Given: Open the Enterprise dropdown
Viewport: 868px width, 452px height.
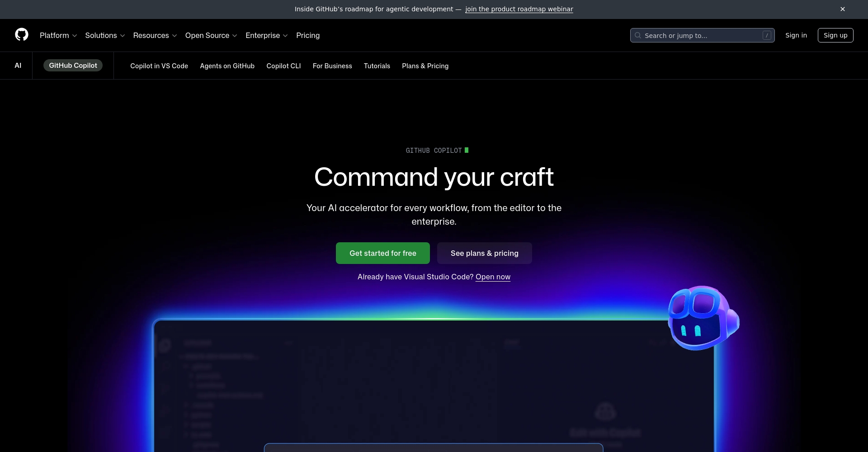Looking at the screenshot, I should (x=266, y=35).
